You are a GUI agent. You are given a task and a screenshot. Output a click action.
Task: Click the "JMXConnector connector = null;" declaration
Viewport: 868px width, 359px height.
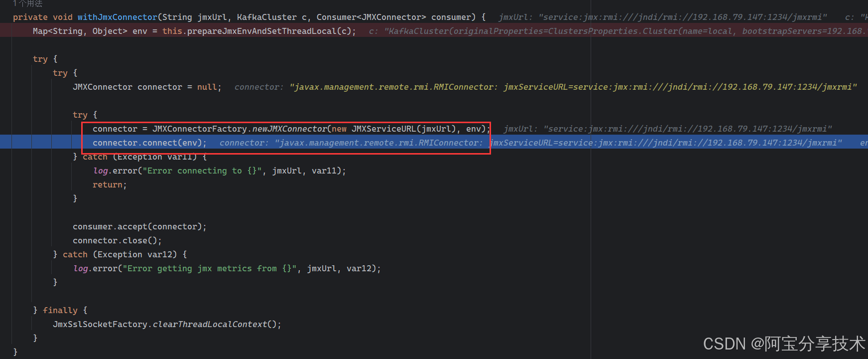147,87
